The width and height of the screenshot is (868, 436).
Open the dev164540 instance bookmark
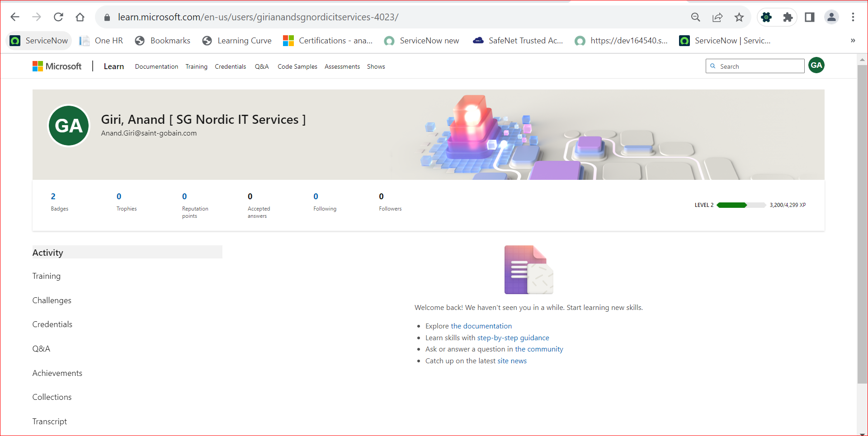[x=621, y=41]
